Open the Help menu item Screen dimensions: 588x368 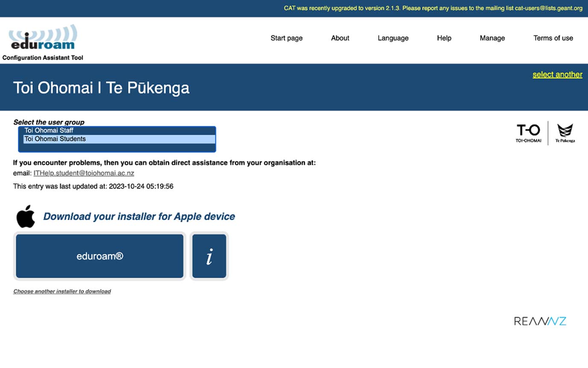point(444,38)
